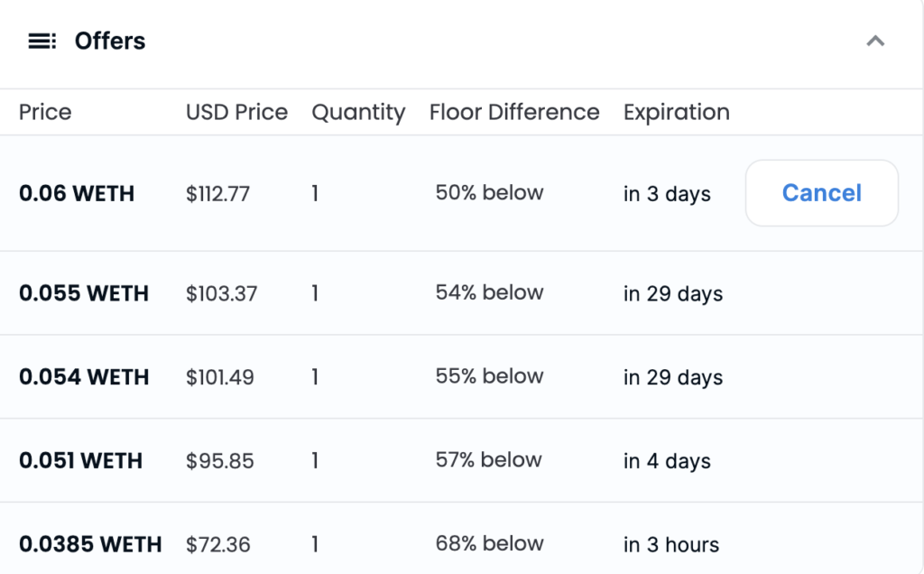Select the 0.051 WETH offer price

tap(80, 460)
